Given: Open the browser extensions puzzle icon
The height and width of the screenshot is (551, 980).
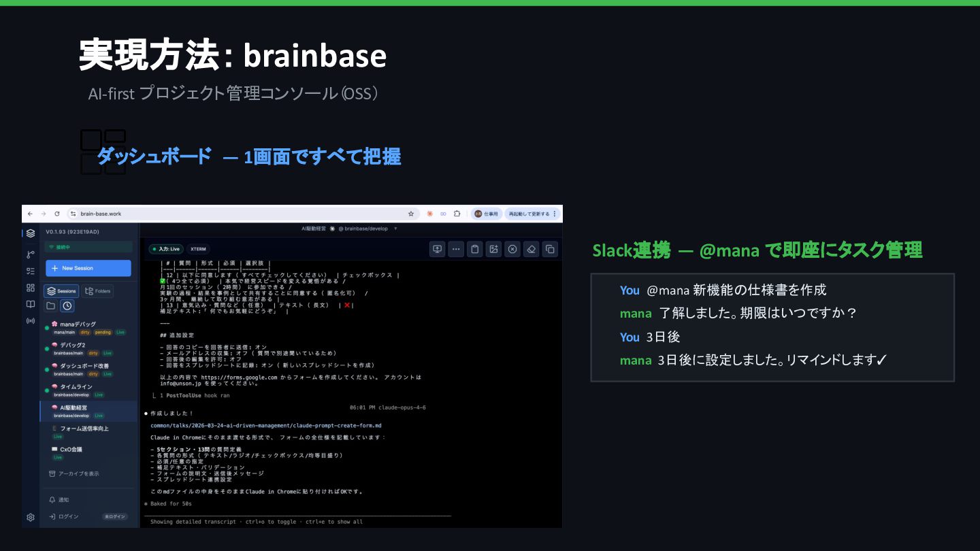Looking at the screenshot, I should click(457, 214).
